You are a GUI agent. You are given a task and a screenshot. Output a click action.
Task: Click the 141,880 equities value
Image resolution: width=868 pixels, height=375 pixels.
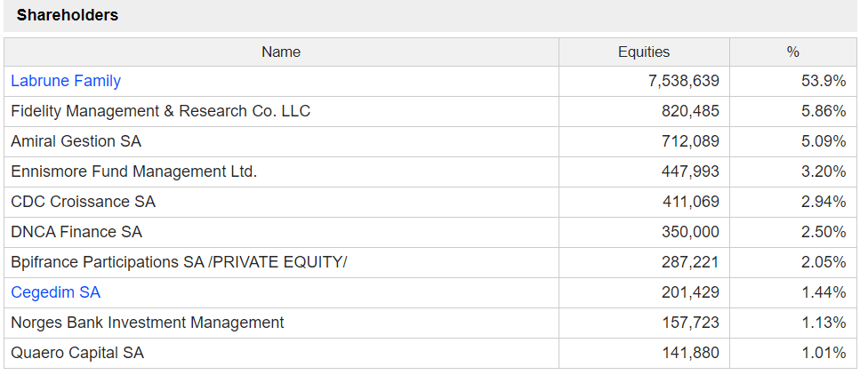pyautogui.click(x=690, y=353)
